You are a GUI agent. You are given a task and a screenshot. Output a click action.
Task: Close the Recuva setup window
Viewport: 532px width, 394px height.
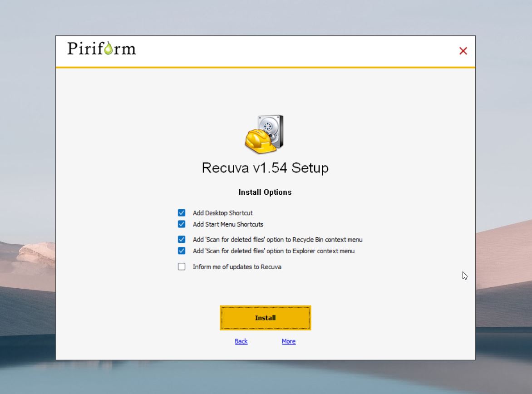point(463,51)
